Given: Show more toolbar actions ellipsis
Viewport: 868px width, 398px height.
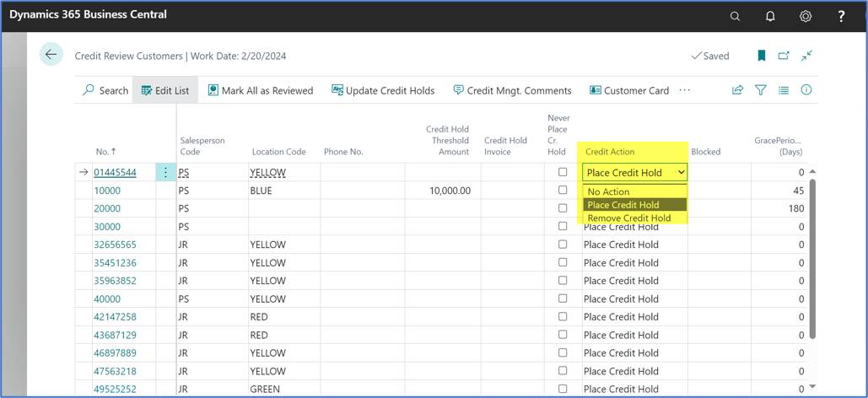Looking at the screenshot, I should point(685,89).
